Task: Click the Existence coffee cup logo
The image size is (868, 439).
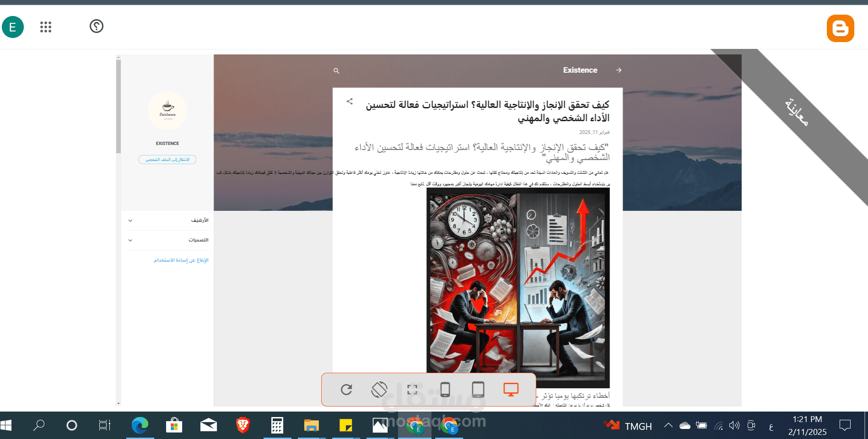Action: (167, 111)
